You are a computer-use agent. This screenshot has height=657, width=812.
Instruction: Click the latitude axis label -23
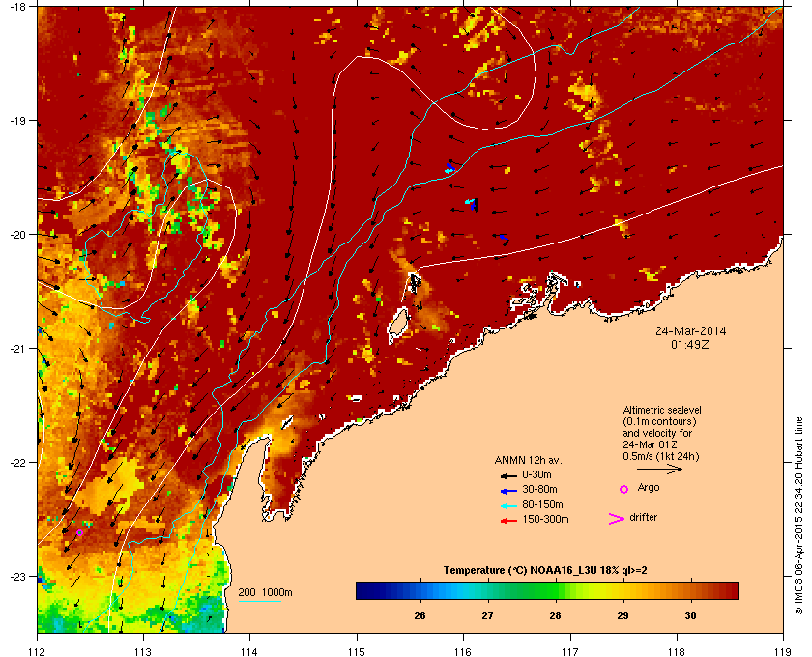tap(18, 576)
